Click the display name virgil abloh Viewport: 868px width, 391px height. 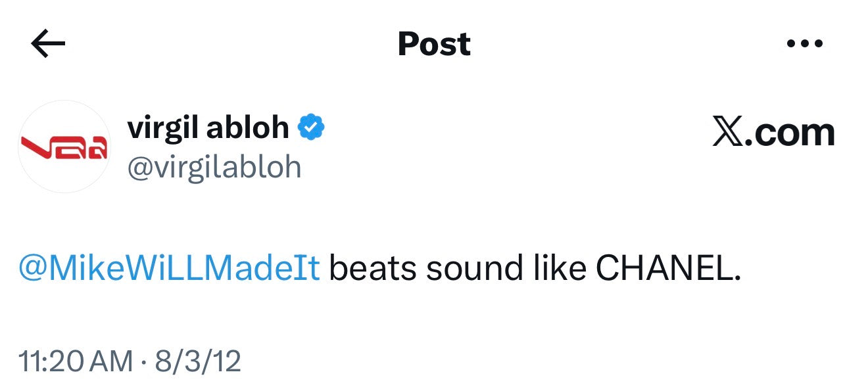coord(208,127)
